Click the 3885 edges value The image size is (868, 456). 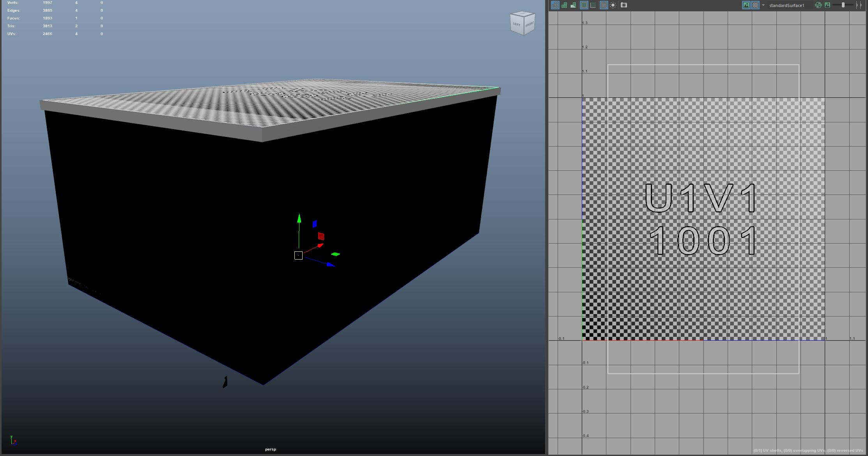pyautogui.click(x=48, y=11)
